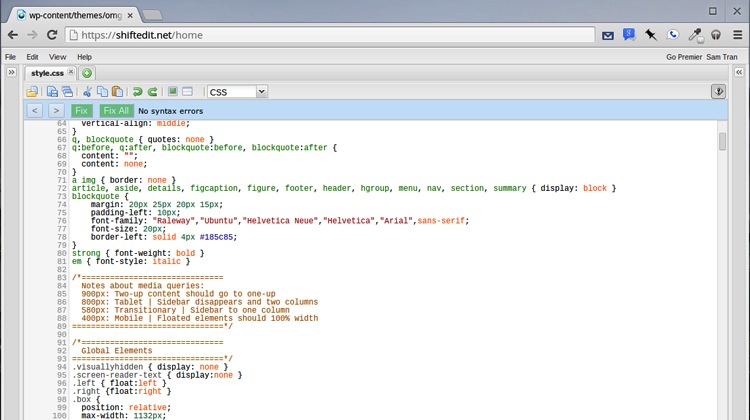Click the '.screen-reader-text' selector on line 95
The image size is (750, 420).
coord(117,376)
